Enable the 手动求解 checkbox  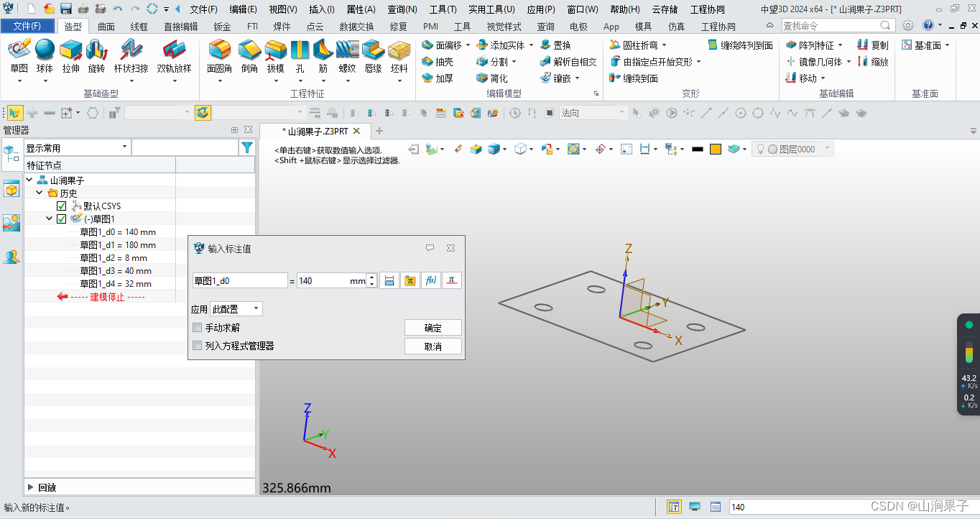(x=197, y=328)
